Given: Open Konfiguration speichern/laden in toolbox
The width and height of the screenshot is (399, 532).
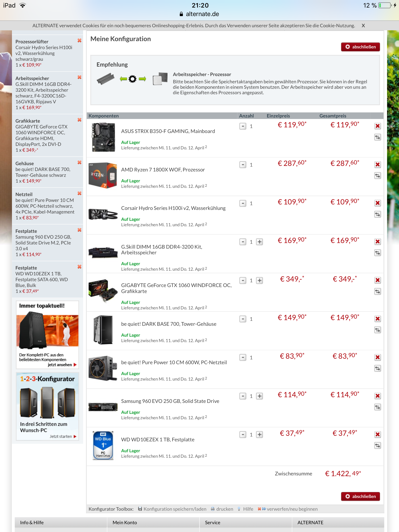Looking at the screenshot, I should point(172,509).
